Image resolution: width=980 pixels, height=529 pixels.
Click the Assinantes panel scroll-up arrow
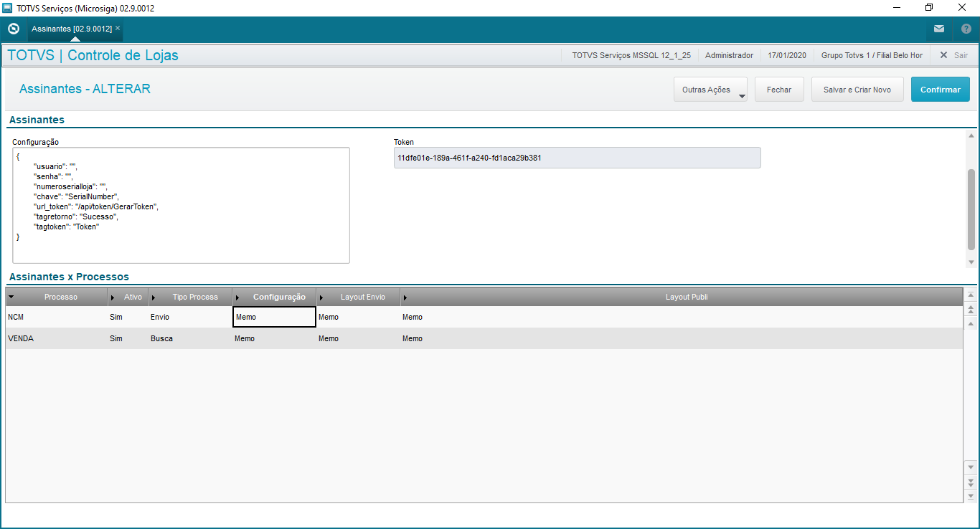tap(971, 135)
